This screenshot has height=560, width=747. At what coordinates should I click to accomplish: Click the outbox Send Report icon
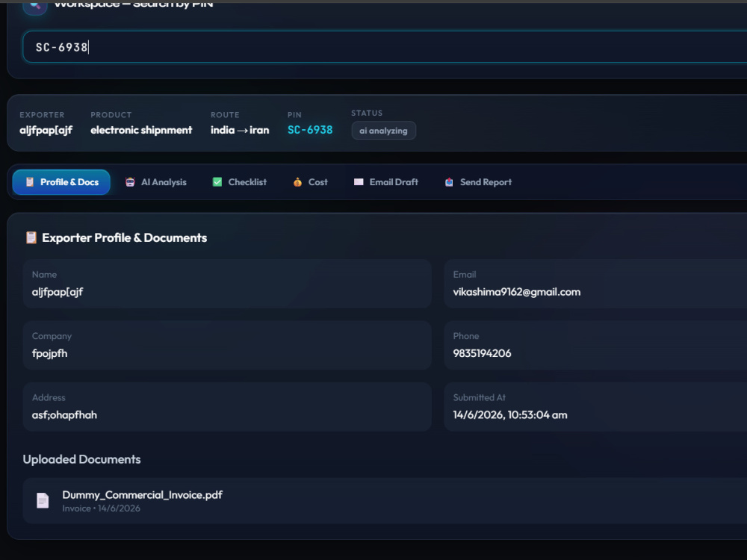tap(449, 182)
